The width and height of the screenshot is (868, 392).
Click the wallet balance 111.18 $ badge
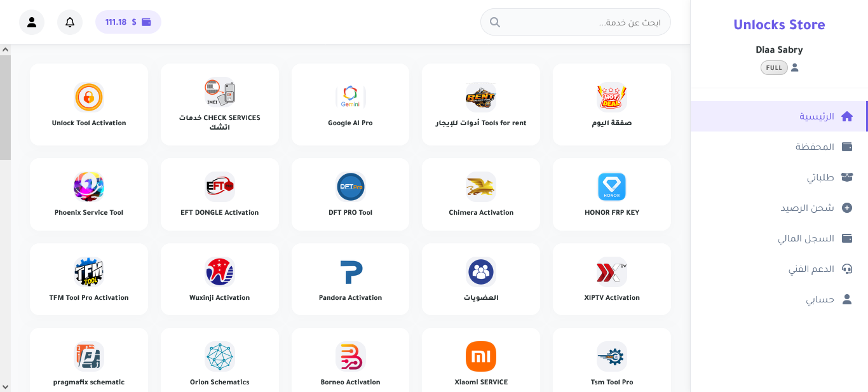(128, 22)
